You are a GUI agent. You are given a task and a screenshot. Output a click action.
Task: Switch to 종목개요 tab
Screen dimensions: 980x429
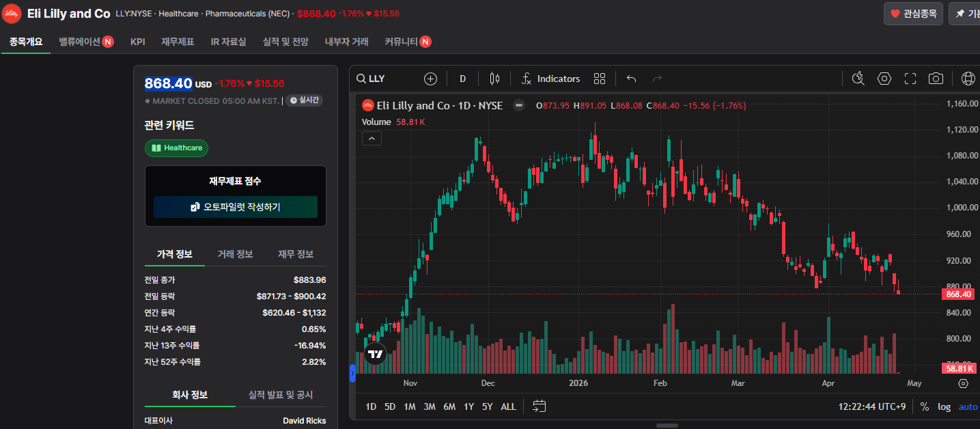[26, 42]
